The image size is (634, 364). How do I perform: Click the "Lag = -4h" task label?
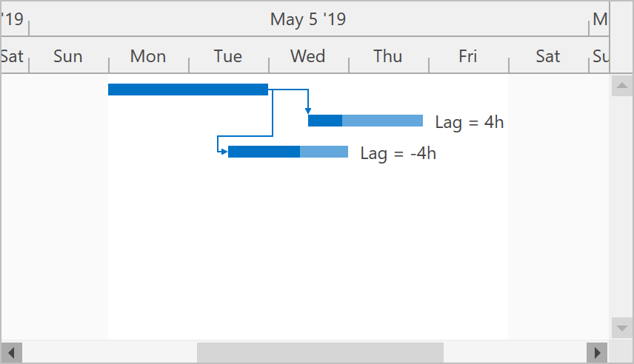pos(398,153)
